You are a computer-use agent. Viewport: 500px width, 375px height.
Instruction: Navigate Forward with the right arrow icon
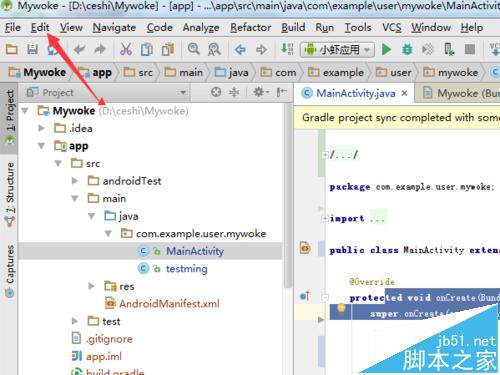coord(261,50)
